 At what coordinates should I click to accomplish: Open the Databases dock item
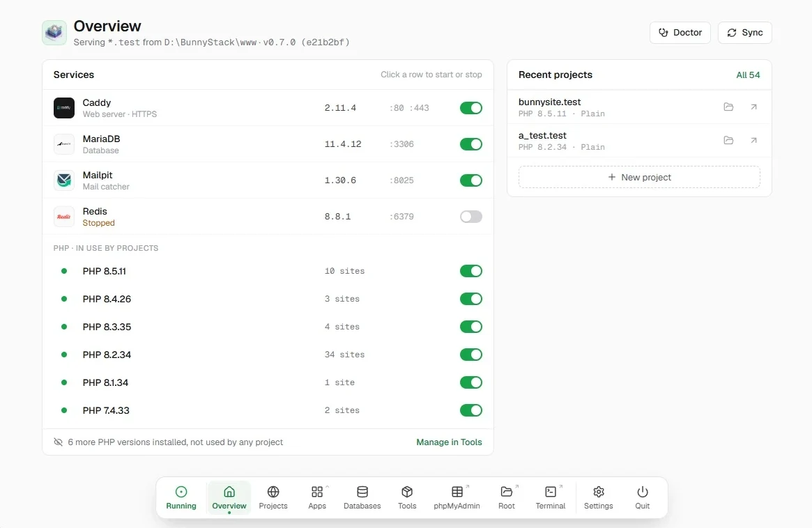point(362,497)
